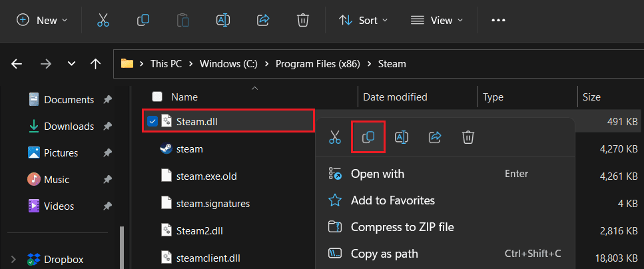This screenshot has height=269, width=644.
Task: Click the steamclient.dll file icon
Action: click(166, 258)
